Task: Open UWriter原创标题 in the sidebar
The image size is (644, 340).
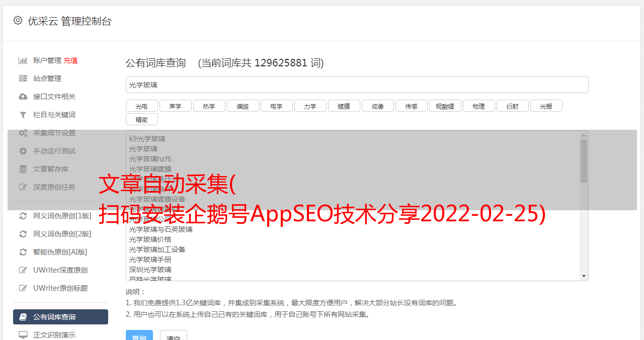Action: tap(60, 288)
